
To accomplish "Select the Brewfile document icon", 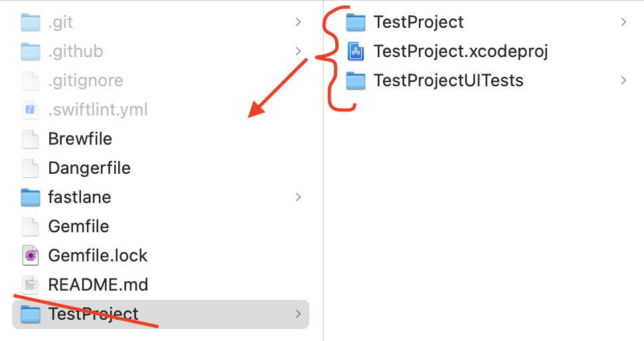I will click(x=31, y=139).
